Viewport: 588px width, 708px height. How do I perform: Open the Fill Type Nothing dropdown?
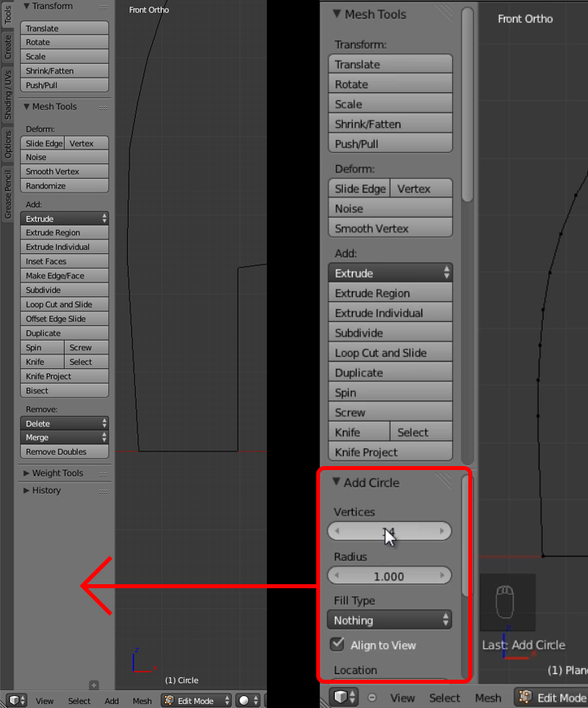point(390,621)
